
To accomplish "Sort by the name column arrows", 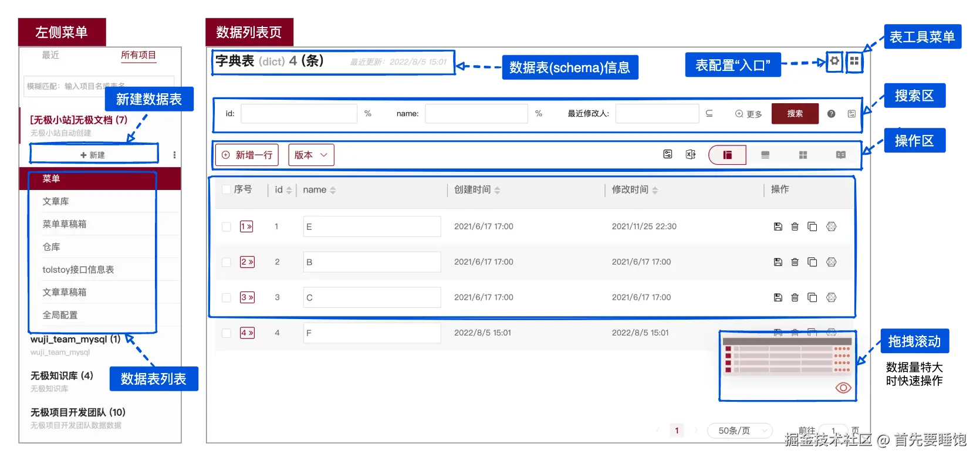I will [333, 190].
